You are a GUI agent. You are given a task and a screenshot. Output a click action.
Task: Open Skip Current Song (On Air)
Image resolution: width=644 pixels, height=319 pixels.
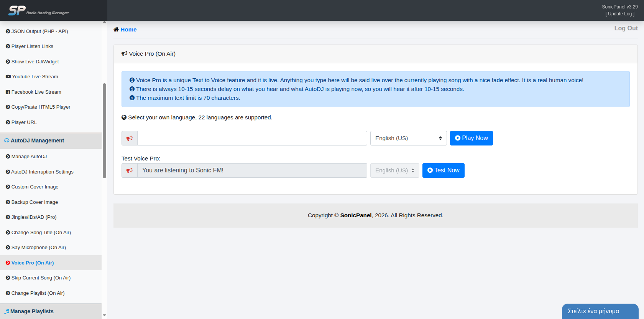click(x=41, y=278)
